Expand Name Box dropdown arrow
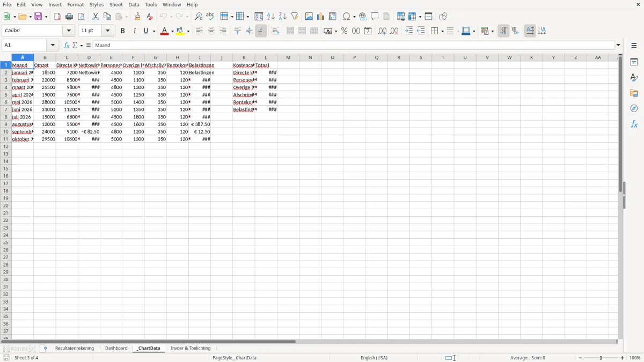This screenshot has height=362, width=644. [53, 45]
